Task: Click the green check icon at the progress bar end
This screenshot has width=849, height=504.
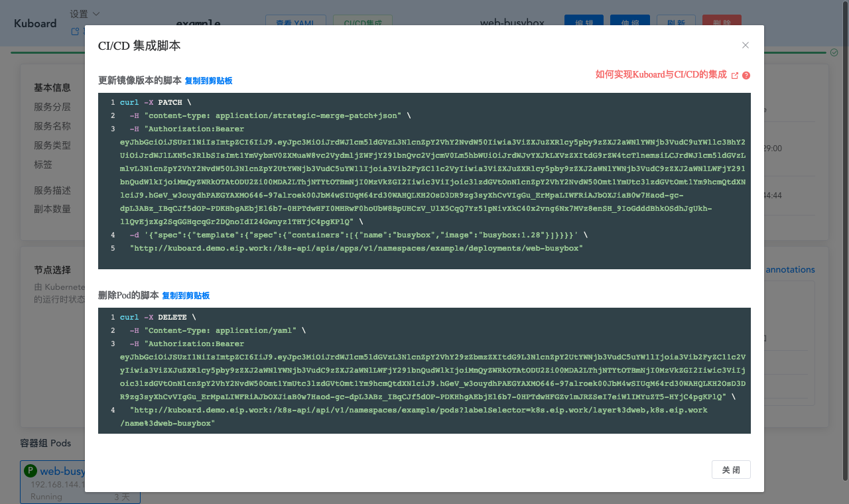Action: point(834,52)
